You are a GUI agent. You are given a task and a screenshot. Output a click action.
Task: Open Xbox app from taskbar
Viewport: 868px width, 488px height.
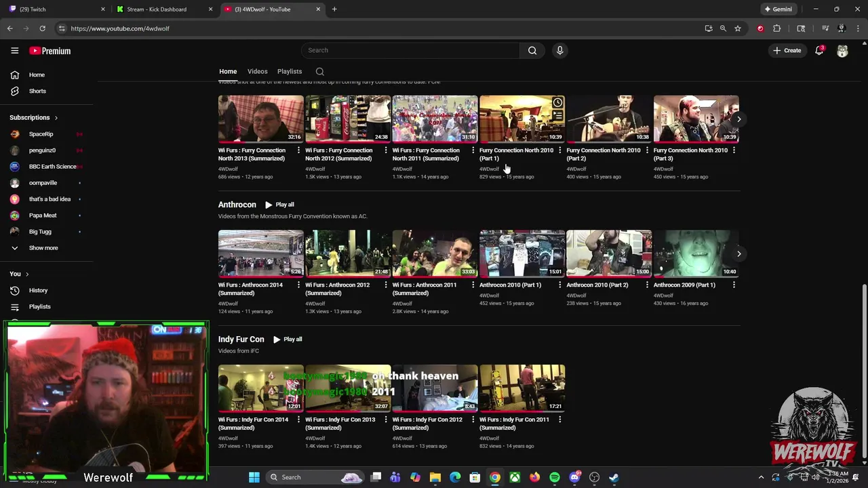[x=515, y=477]
